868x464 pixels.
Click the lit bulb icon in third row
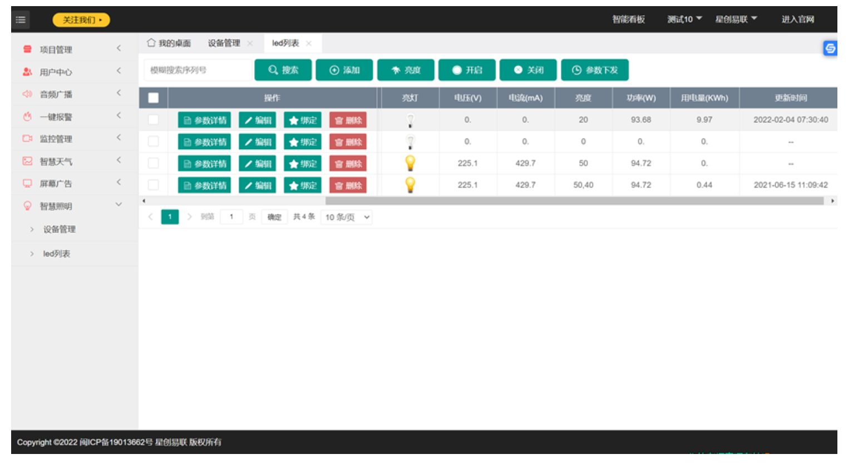pos(410,163)
